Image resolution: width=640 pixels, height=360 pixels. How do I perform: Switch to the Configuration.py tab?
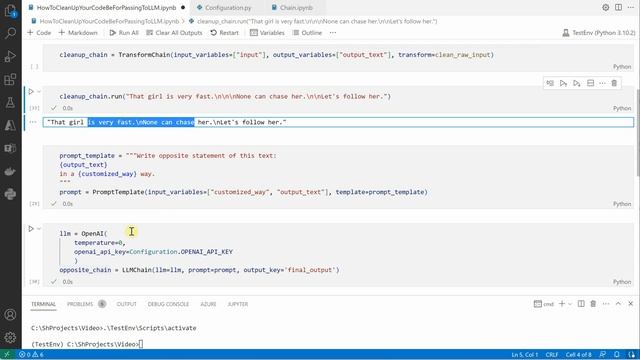pyautogui.click(x=228, y=7)
